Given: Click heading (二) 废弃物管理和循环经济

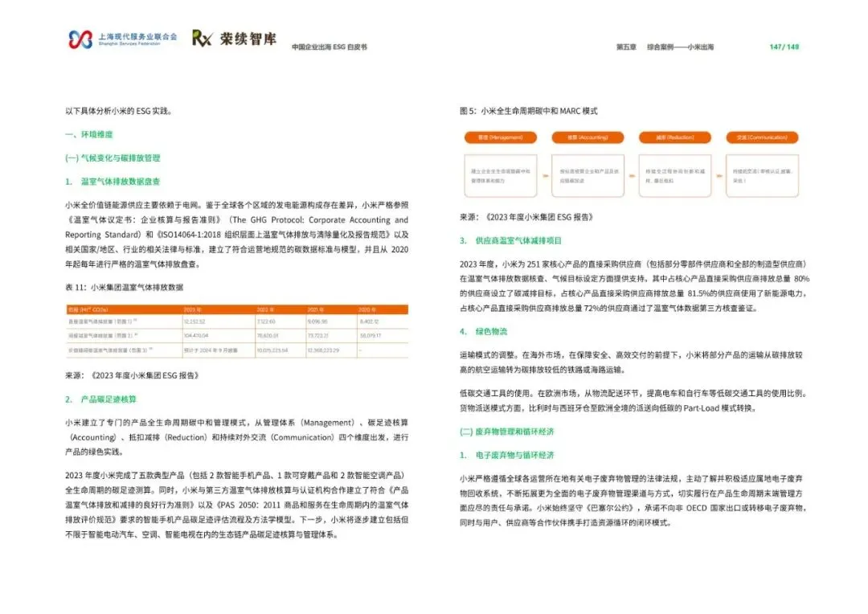Looking at the screenshot, I should click(x=506, y=432).
